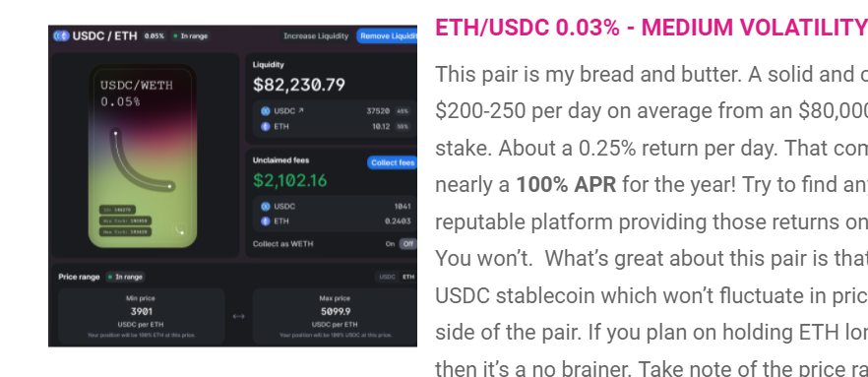868x377 pixels.
Task: Toggle price range display to USDC
Action: click(388, 277)
